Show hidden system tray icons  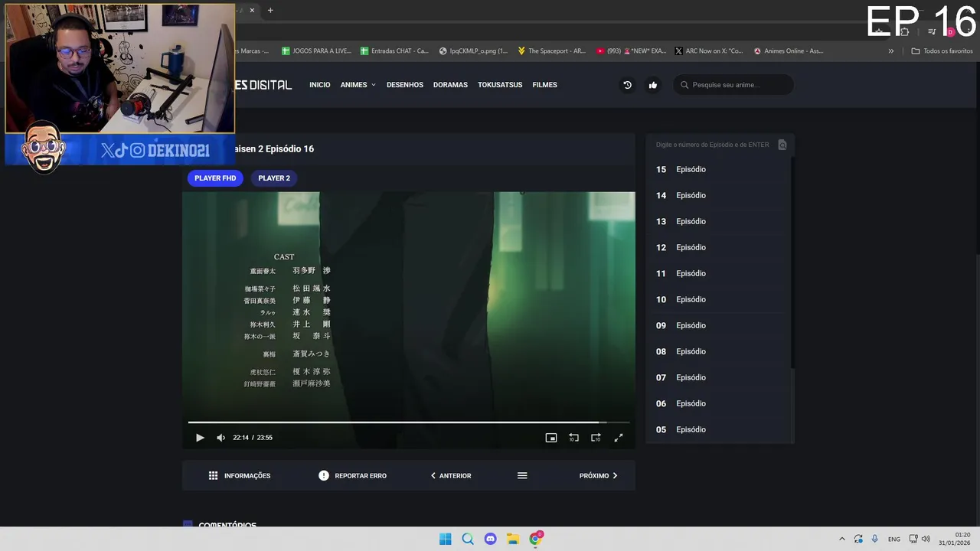coord(842,539)
